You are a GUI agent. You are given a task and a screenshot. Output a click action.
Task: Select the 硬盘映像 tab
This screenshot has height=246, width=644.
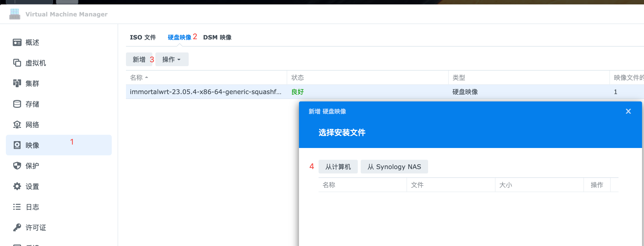179,37
